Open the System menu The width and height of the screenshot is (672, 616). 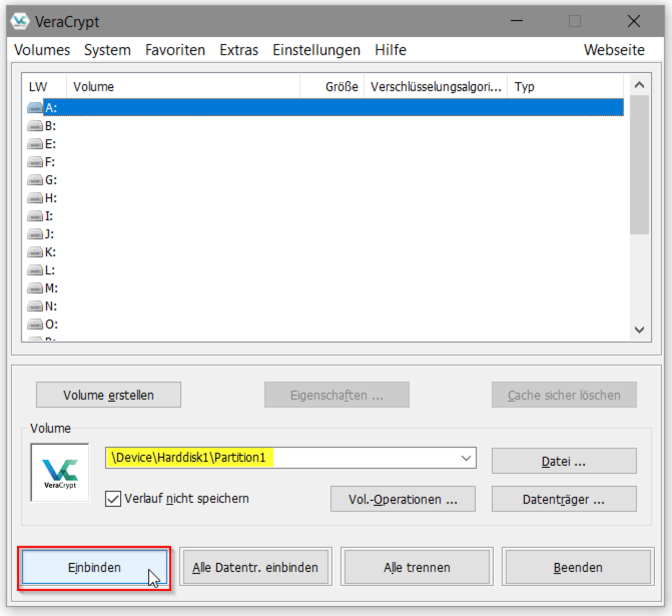(x=107, y=50)
